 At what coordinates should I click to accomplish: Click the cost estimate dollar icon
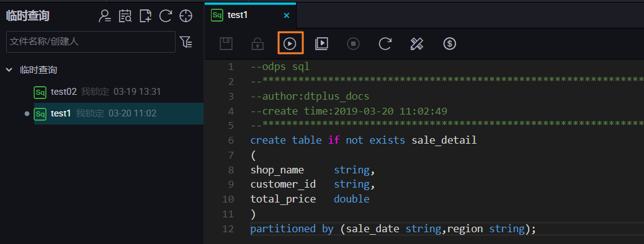pyautogui.click(x=449, y=43)
